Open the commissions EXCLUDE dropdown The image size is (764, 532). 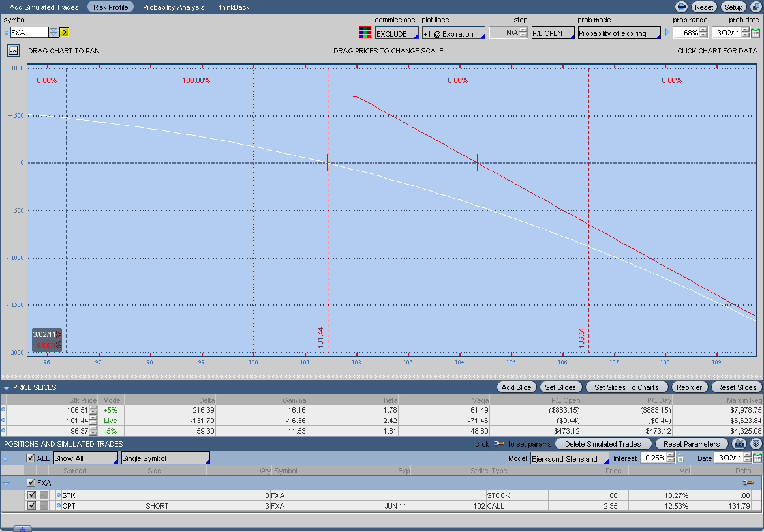[x=397, y=33]
